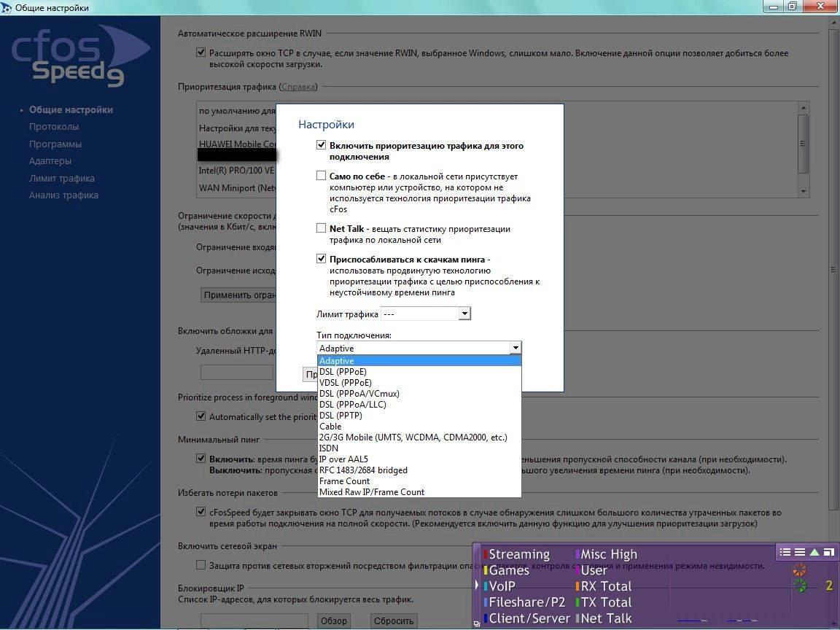Select Mixed Raw IP/Frame Count option

click(419, 491)
